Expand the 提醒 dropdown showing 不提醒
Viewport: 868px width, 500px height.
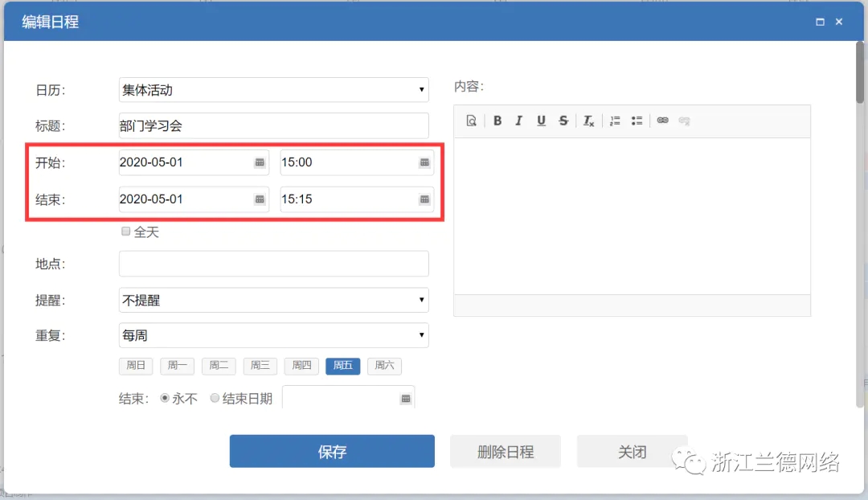pyautogui.click(x=273, y=300)
